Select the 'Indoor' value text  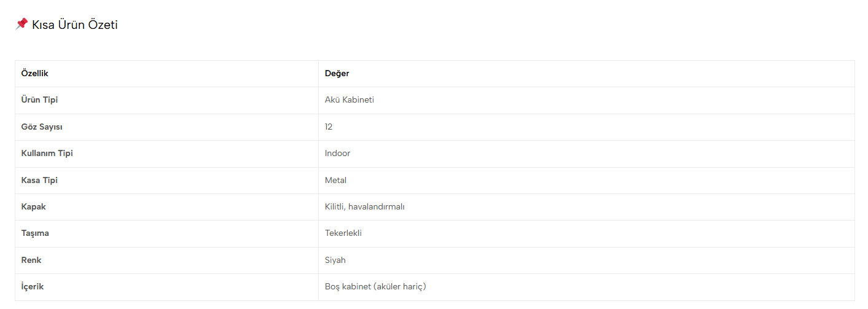pos(337,154)
